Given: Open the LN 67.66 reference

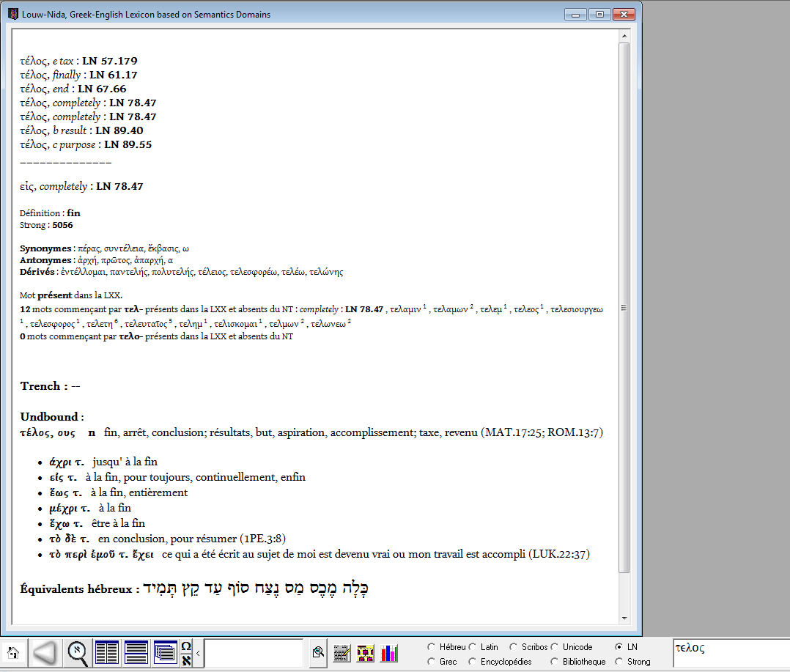Looking at the screenshot, I should coord(102,89).
